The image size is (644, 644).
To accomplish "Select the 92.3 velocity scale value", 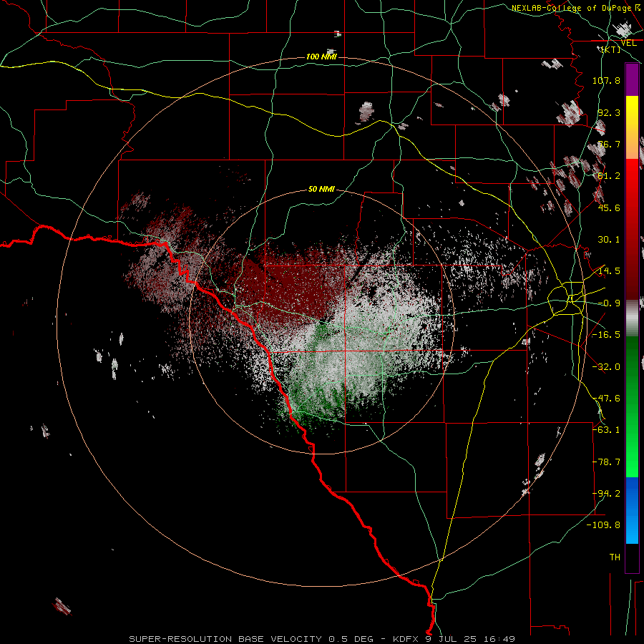I will coord(609,112).
